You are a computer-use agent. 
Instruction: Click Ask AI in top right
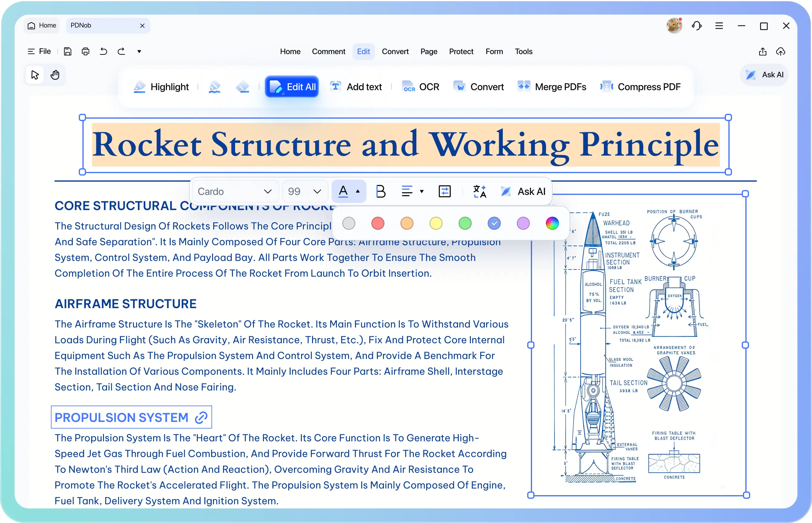coord(764,75)
